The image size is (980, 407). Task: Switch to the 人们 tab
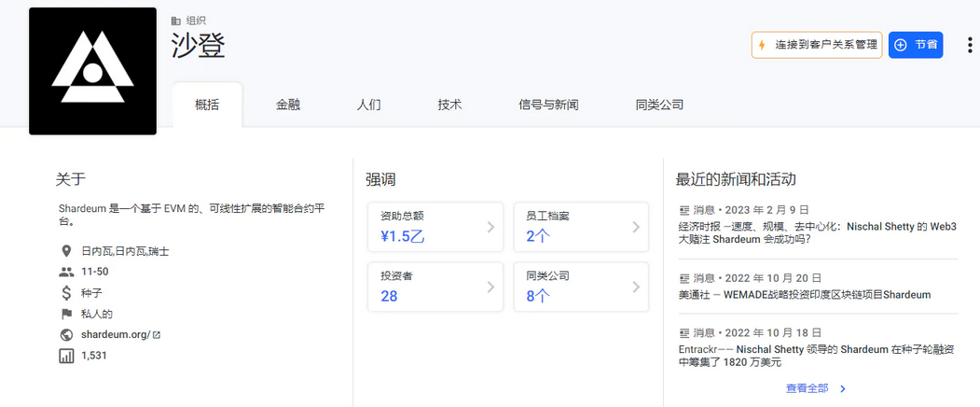point(368,105)
